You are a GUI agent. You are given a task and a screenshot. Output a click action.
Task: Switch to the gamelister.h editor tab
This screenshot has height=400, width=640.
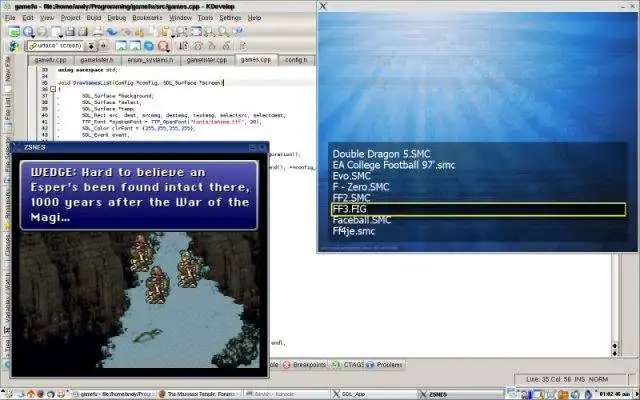[97, 60]
